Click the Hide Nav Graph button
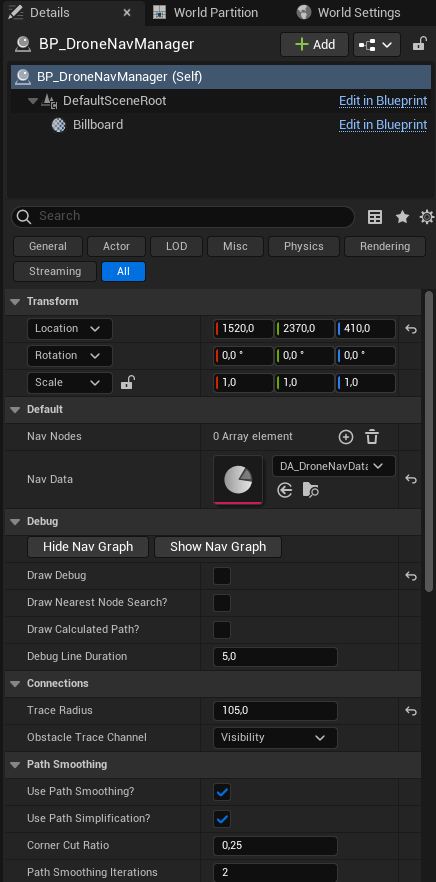 (88, 547)
